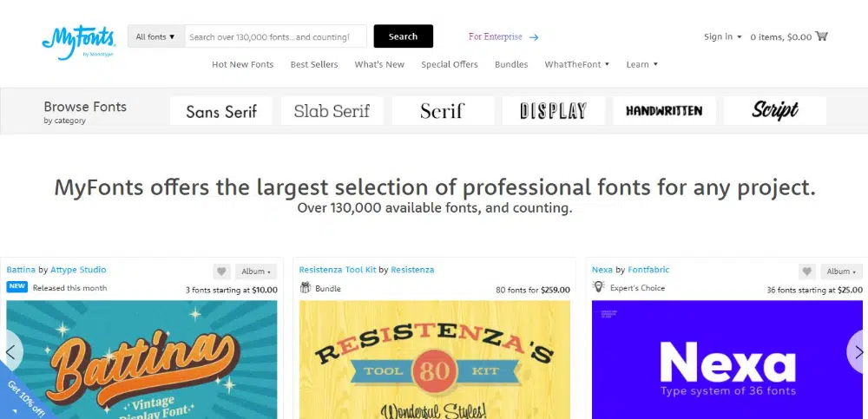This screenshot has height=419, width=868.
Task: Expand the WhatTheFont menu
Action: pyautogui.click(x=576, y=64)
